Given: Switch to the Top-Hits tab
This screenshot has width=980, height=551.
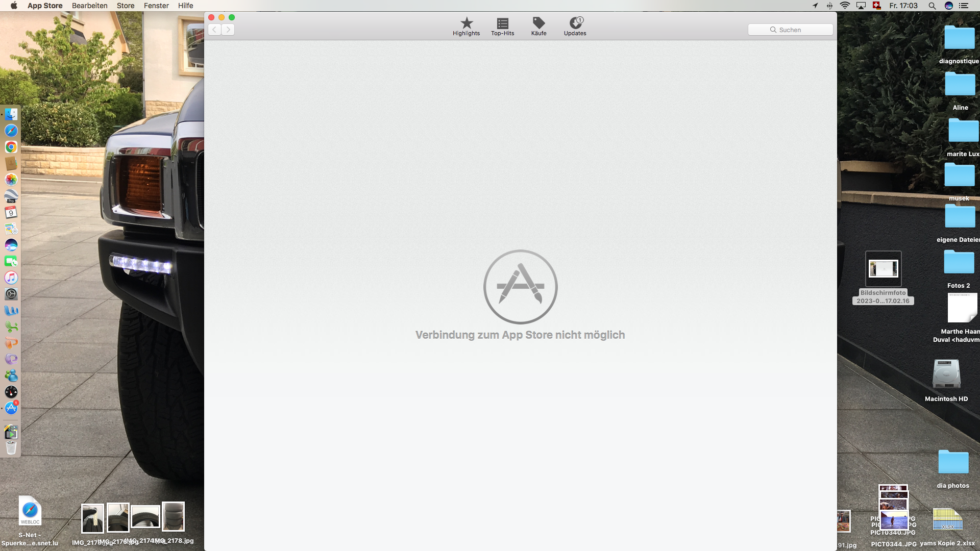Looking at the screenshot, I should pyautogui.click(x=502, y=27).
